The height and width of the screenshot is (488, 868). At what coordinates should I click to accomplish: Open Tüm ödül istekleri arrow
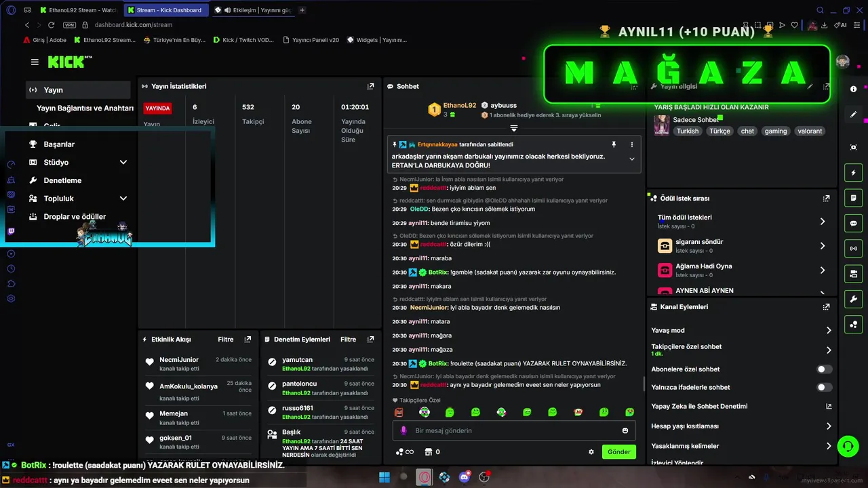pos(822,222)
